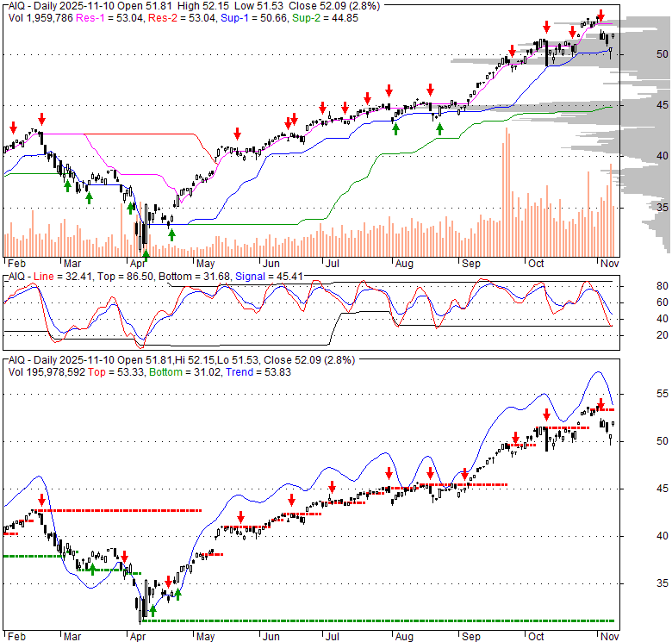The image size is (672, 642).
Task: Click the 'Apr' month label under the top chart
Action: tap(138, 264)
